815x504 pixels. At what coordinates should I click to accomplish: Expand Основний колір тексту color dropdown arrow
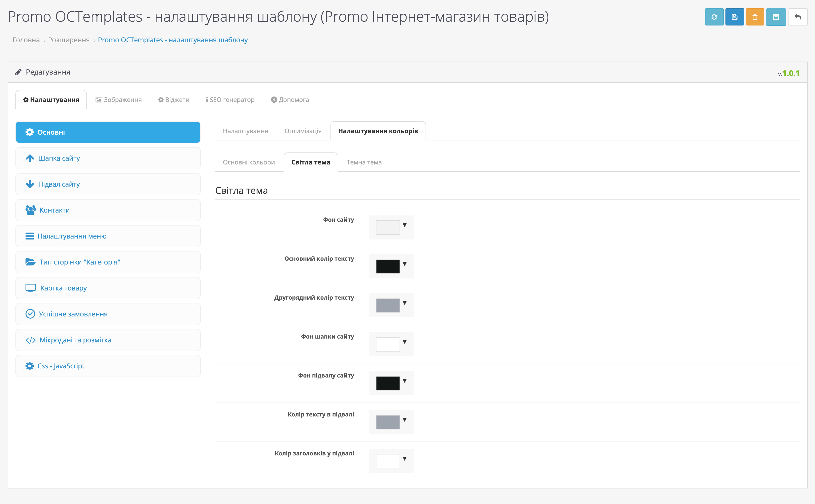tap(405, 264)
